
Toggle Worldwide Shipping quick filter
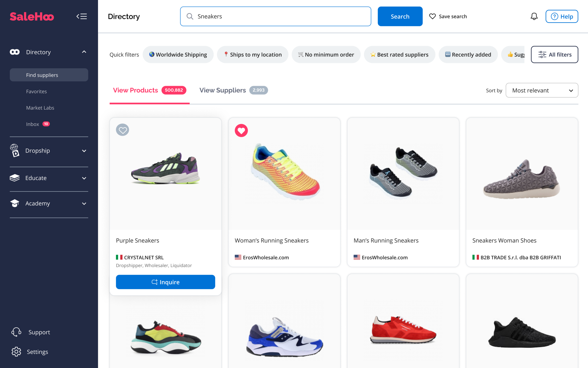[178, 54]
